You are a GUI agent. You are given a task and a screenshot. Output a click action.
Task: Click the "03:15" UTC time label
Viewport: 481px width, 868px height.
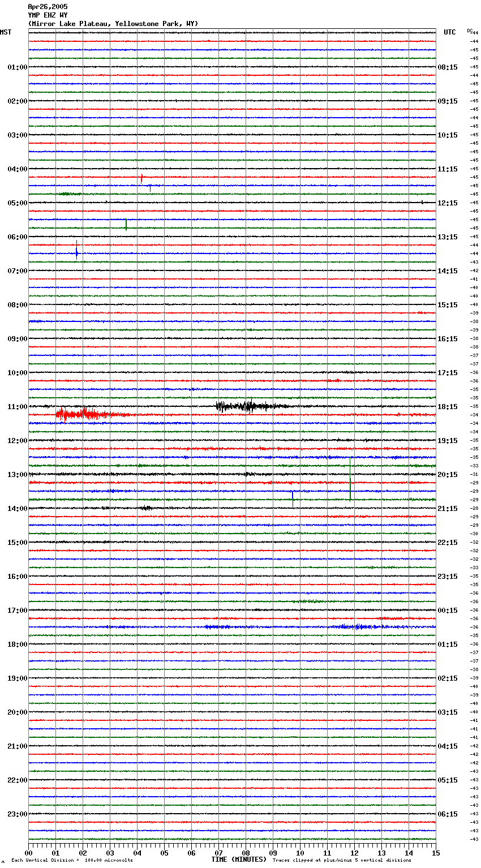click(x=448, y=712)
